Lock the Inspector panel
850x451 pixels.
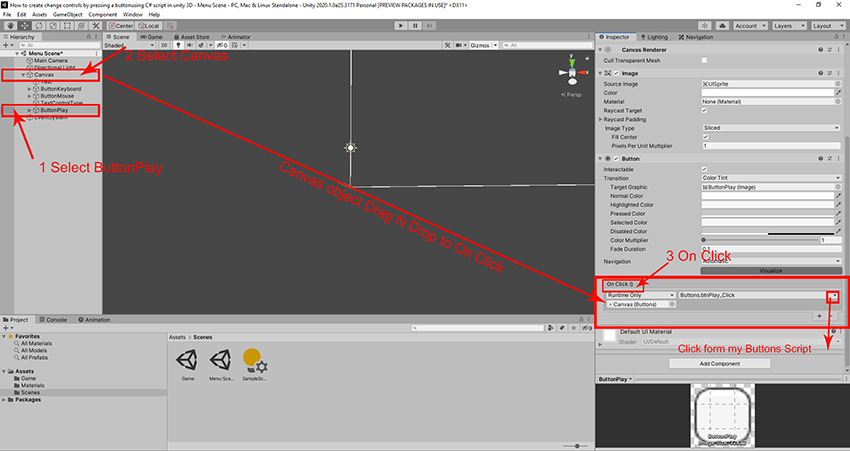pos(836,37)
